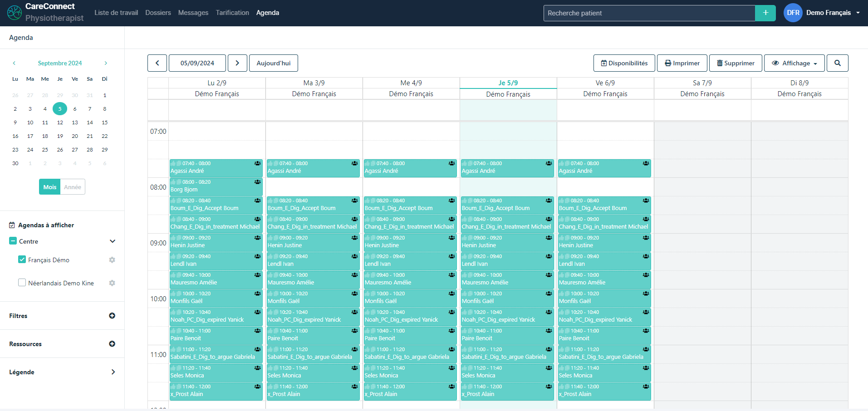Show previous month in mini calendar
Screen dimensions: 868x411
(x=14, y=63)
